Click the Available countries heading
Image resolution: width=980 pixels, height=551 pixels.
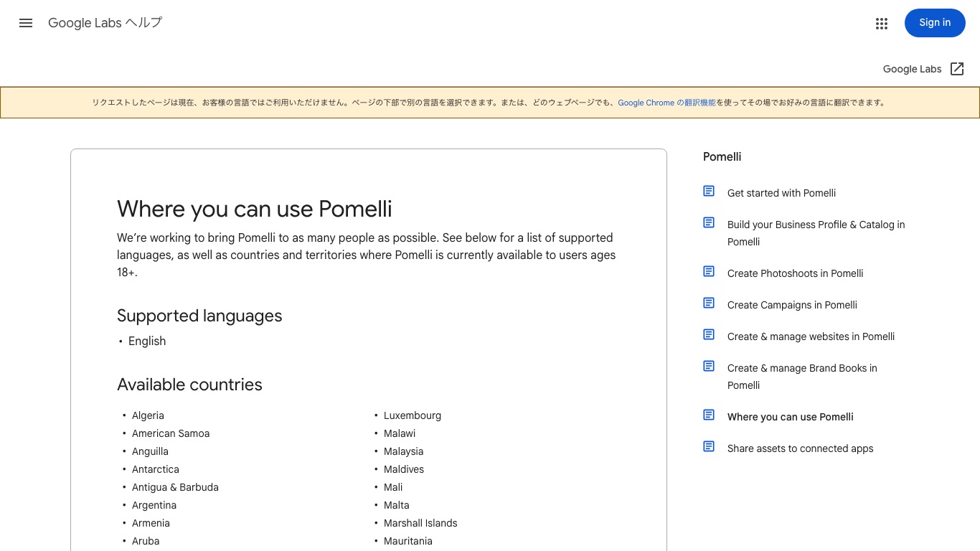point(189,385)
